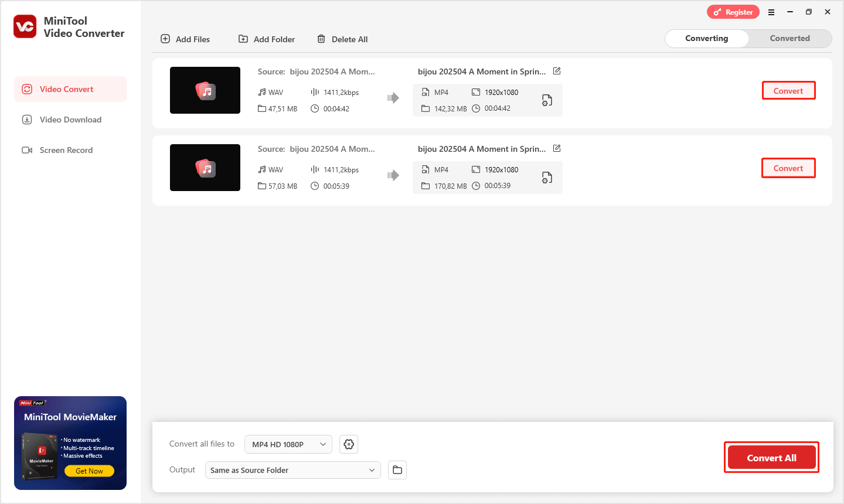Click the WAV format label in the 47,51 MB row
844x504 pixels.
click(x=275, y=92)
